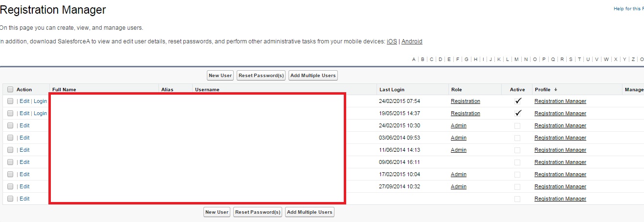Click the bottom Add Multiple Users button
The height and width of the screenshot is (222, 644).
point(310,212)
